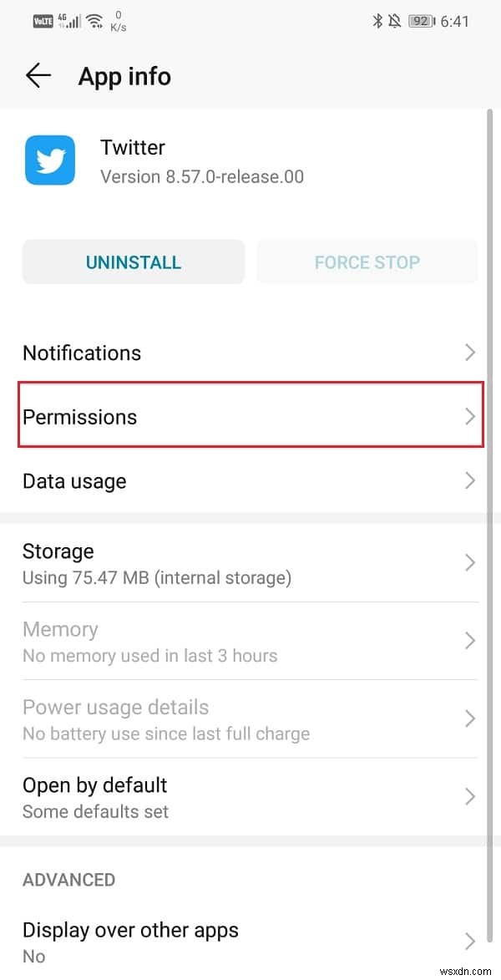Open the Notifications settings row
Image resolution: width=501 pixels, height=980 pixels.
[250, 353]
